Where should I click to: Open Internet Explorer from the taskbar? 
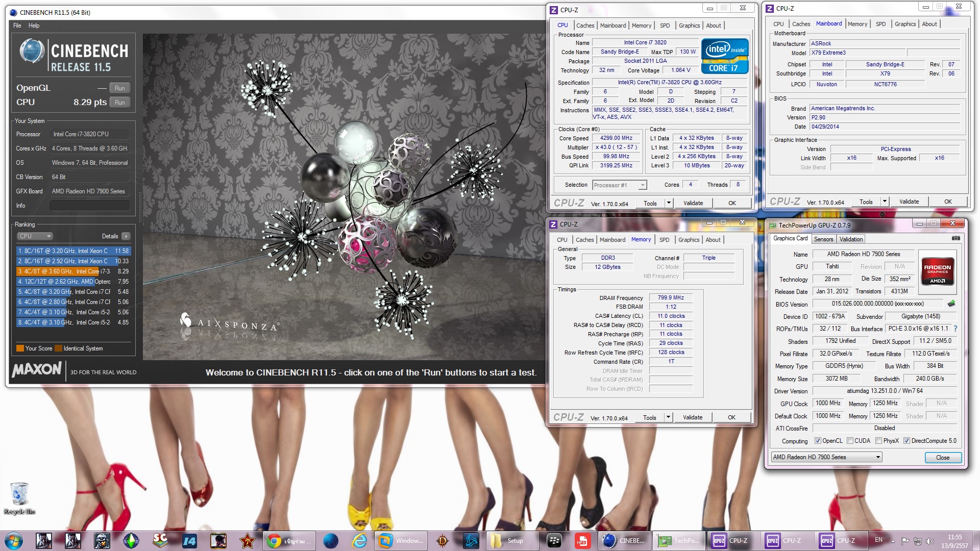359,541
